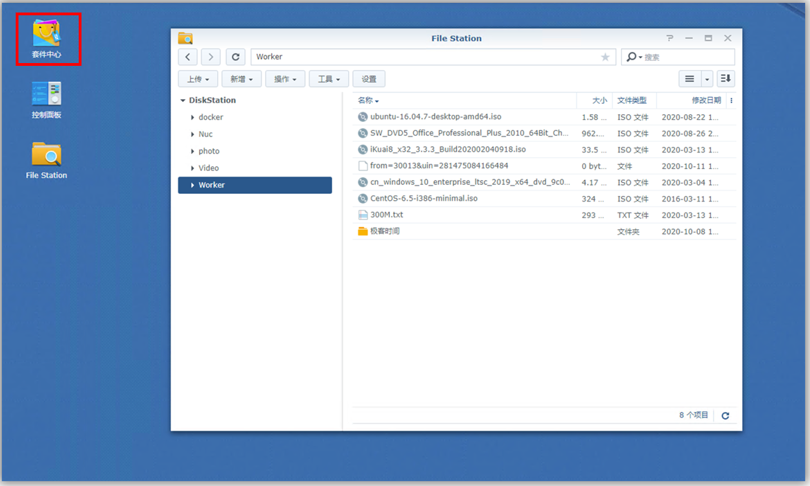Click the iKuai8 ISO file icon

point(363,149)
